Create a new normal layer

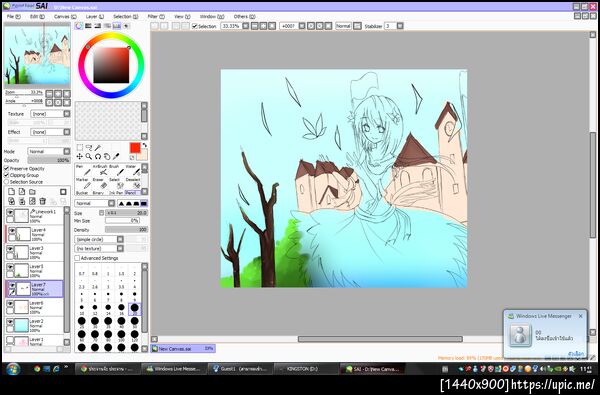pos(11,192)
